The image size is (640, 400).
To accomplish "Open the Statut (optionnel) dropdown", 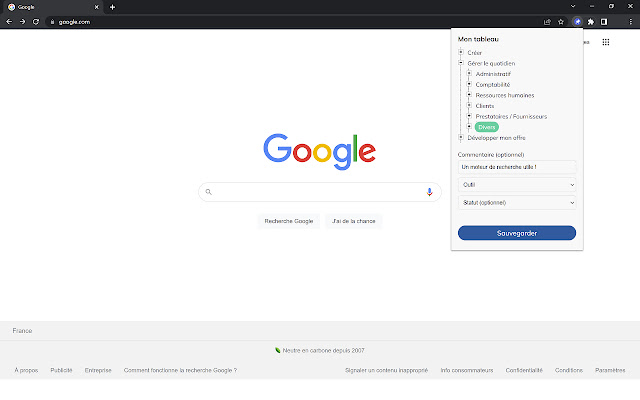I will point(517,203).
